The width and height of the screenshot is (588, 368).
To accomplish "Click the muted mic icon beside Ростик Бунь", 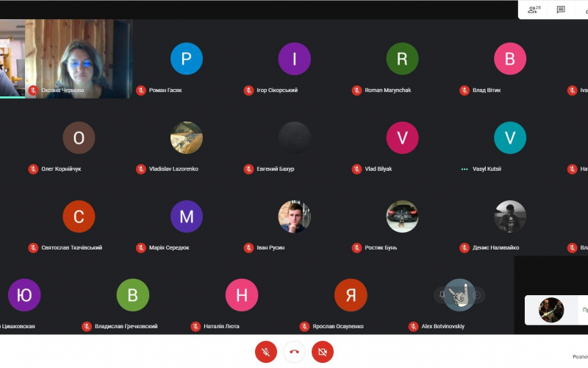I will [x=356, y=248].
